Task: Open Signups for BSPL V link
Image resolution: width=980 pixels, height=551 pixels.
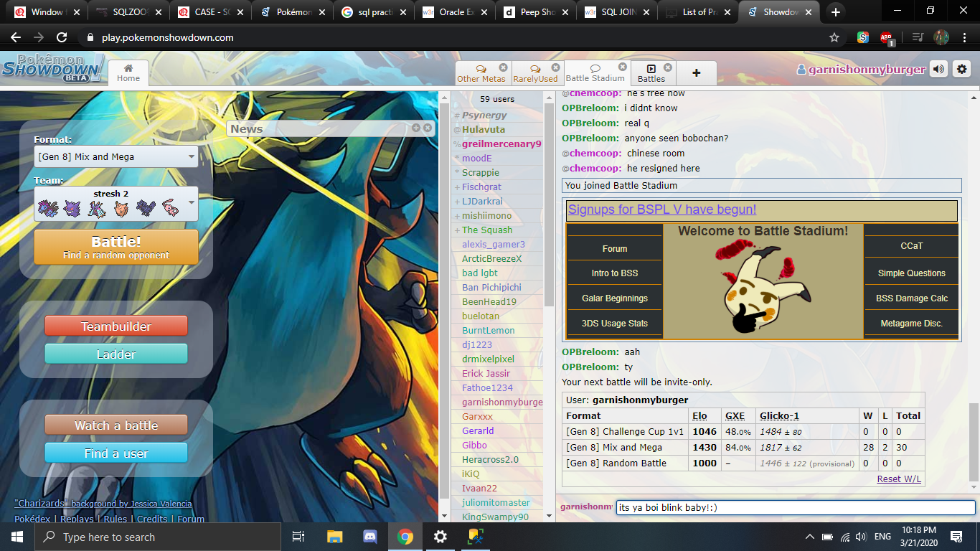Action: (x=661, y=209)
